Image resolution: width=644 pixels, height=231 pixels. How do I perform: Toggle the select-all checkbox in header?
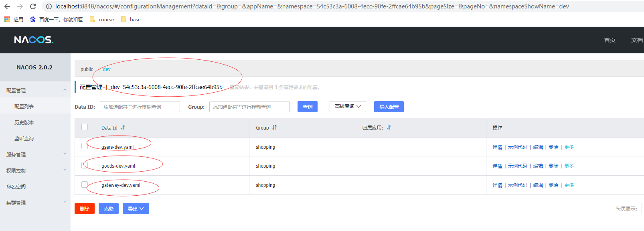click(85, 127)
